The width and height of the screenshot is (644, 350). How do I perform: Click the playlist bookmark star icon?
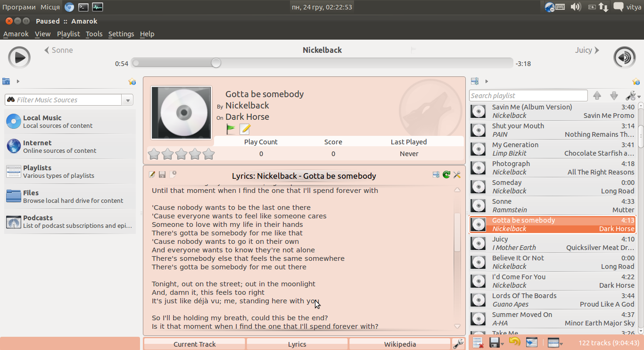pos(636,82)
